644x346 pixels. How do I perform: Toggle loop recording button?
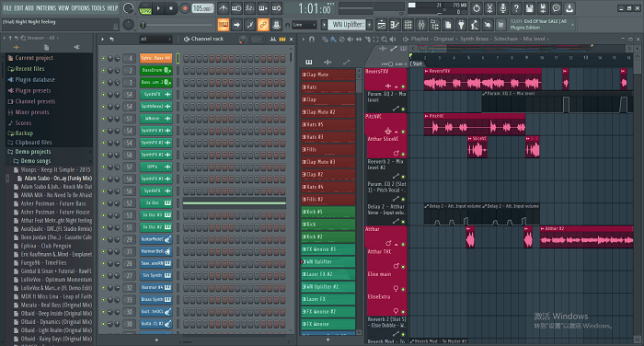pyautogui.click(x=276, y=7)
